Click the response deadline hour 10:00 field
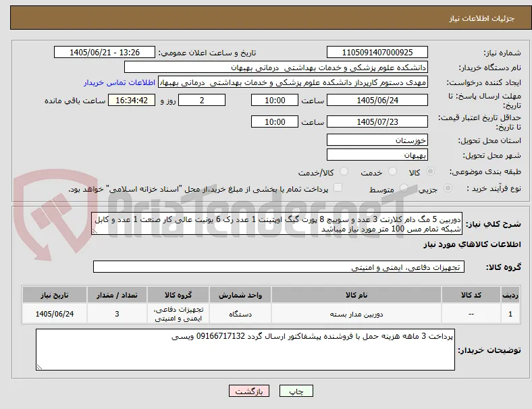This screenshot has height=409, width=532. pyautogui.click(x=275, y=101)
